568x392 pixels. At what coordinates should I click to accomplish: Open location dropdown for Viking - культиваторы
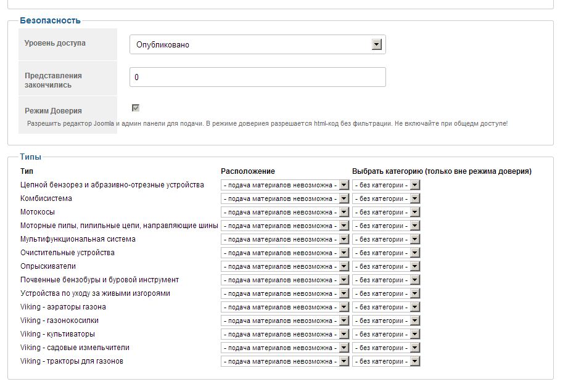(x=285, y=334)
